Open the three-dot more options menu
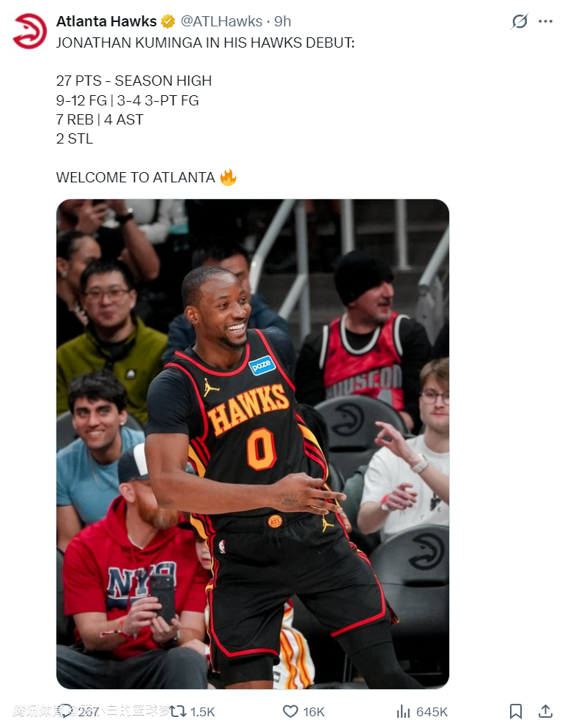Screen dimensions: 565x728 545,21
